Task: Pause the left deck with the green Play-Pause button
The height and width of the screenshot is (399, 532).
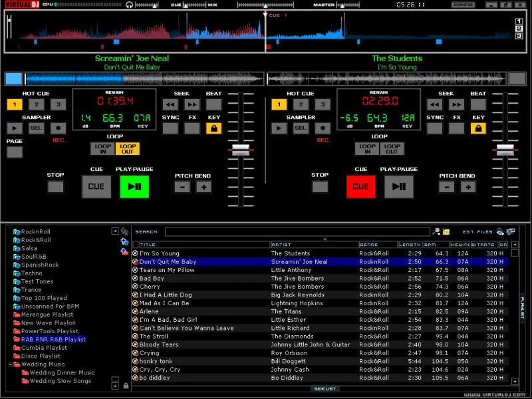Action: (x=134, y=187)
